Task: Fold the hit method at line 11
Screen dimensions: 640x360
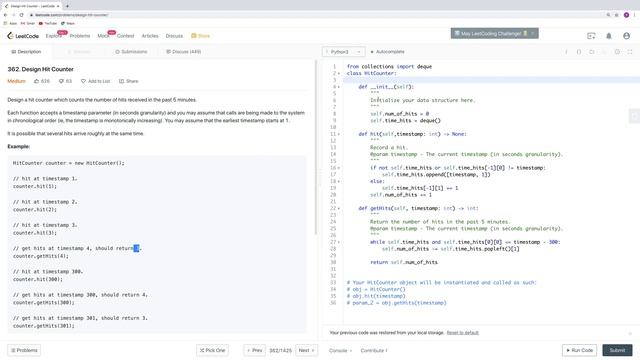Action: point(339,134)
